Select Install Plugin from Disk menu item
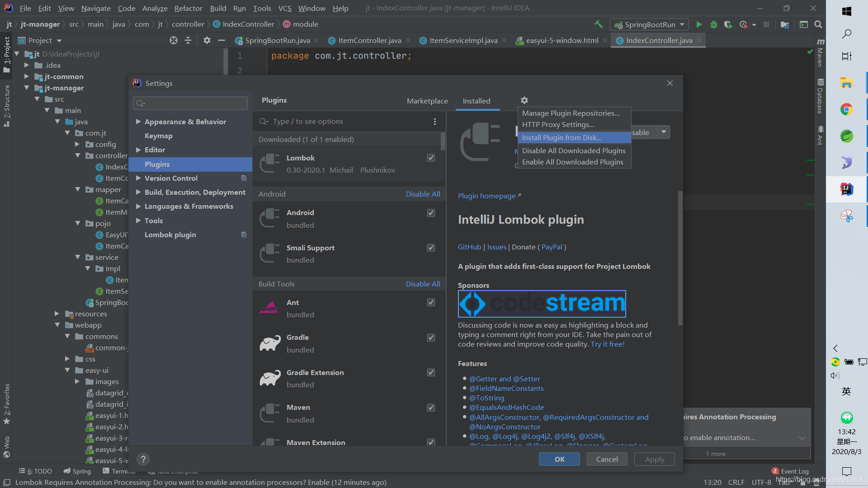The image size is (868, 488). tap(561, 137)
